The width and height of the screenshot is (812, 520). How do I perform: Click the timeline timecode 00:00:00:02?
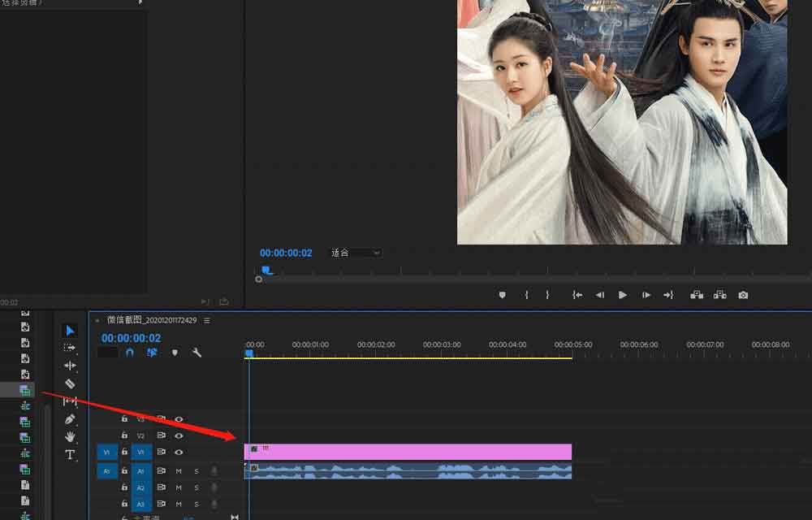pos(131,338)
